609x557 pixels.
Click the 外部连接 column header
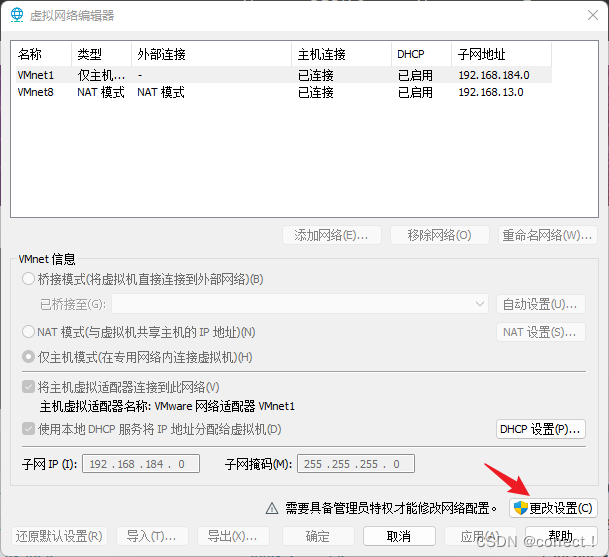211,54
